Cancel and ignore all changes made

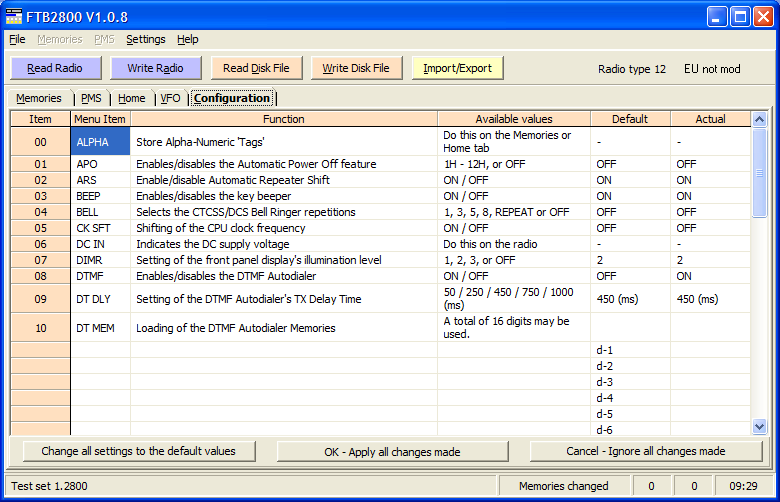(x=645, y=451)
